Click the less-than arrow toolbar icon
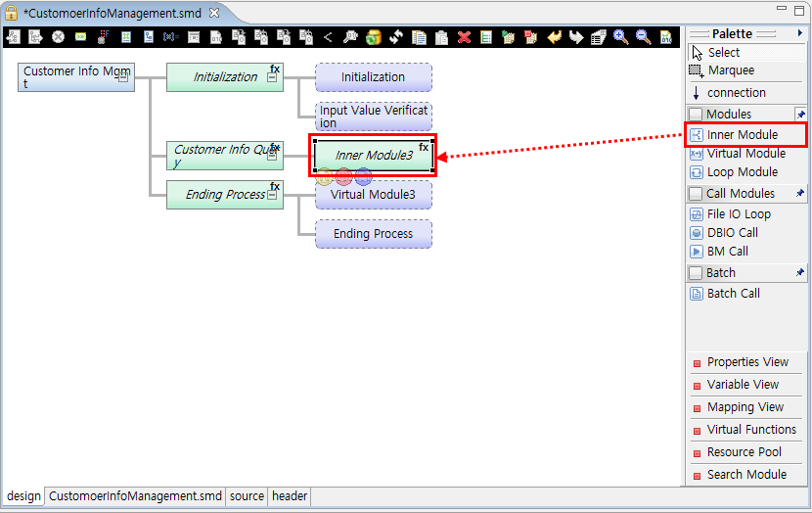The image size is (812, 513). (x=328, y=37)
